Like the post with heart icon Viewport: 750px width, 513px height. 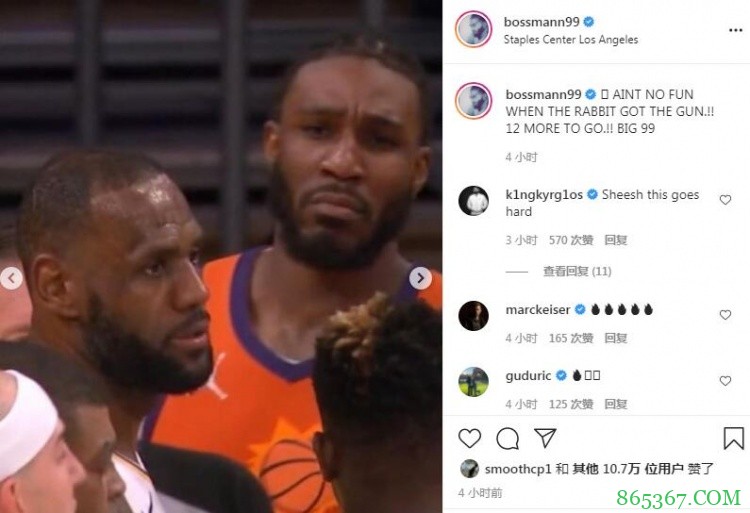pyautogui.click(x=469, y=438)
